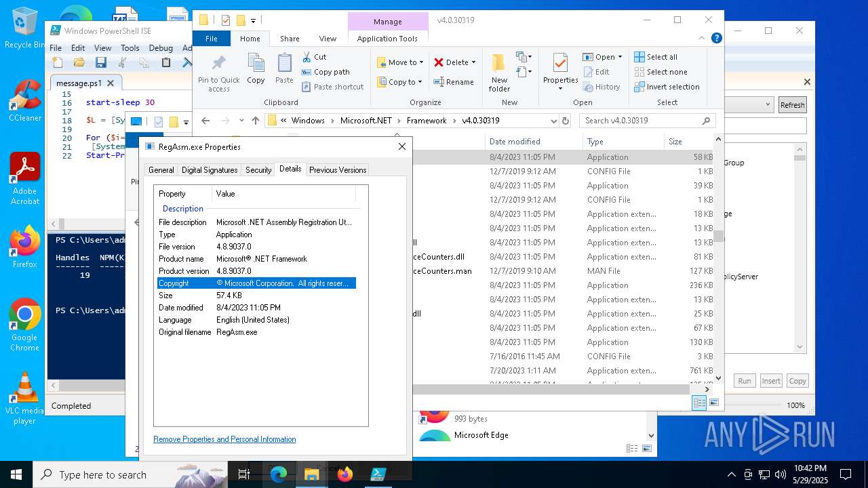Click Select all in ribbon
Image resolution: width=868 pixels, height=488 pixels.
(x=656, y=57)
